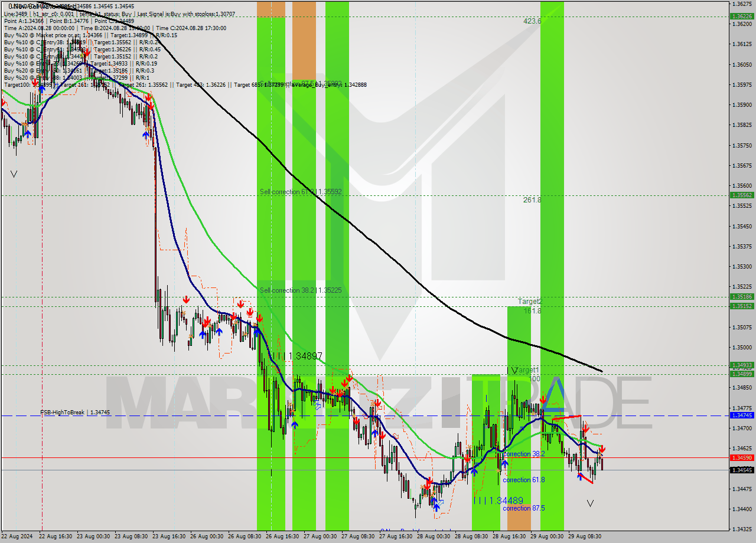Click the blue correction 61.8 label
This screenshot has height=543, width=756.
coord(524,480)
